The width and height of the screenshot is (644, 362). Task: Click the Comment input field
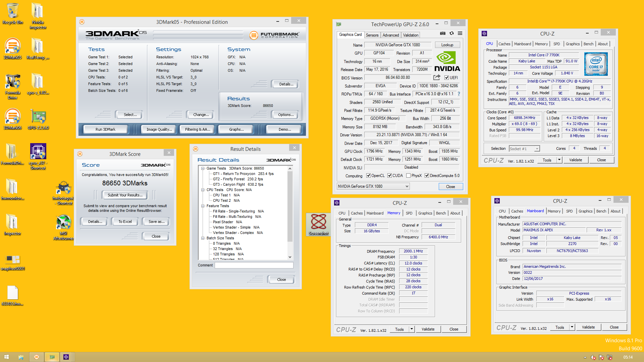(254, 265)
